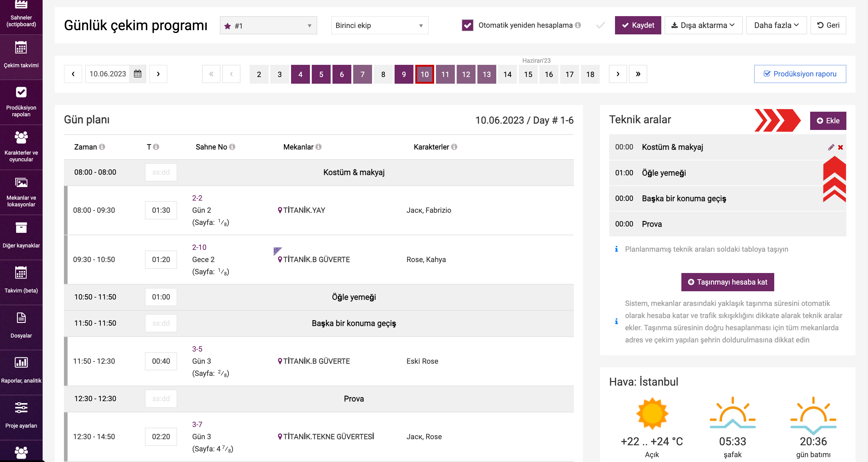The image size is (868, 462).
Task: Select the Prova technical break item
Action: (727, 224)
